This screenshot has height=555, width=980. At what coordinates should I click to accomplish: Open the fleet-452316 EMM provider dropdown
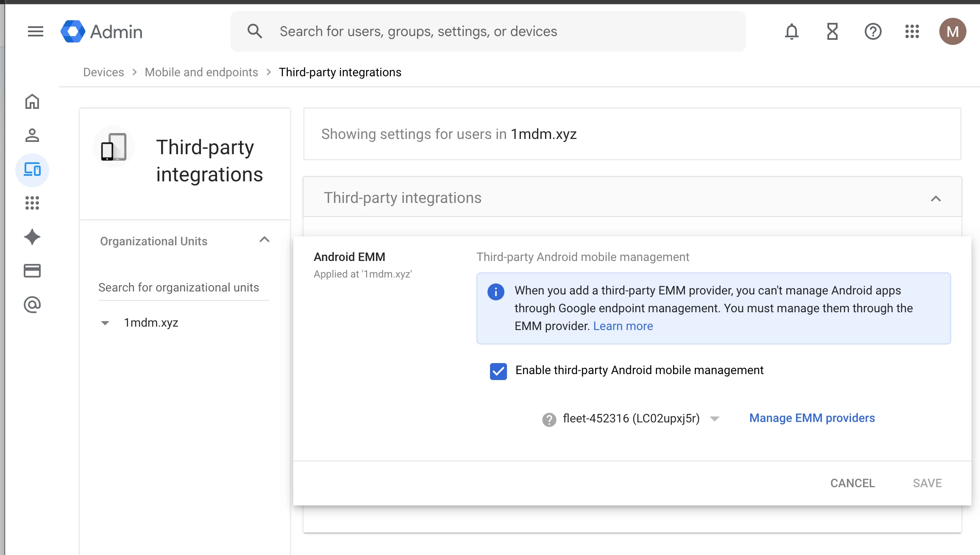point(714,419)
